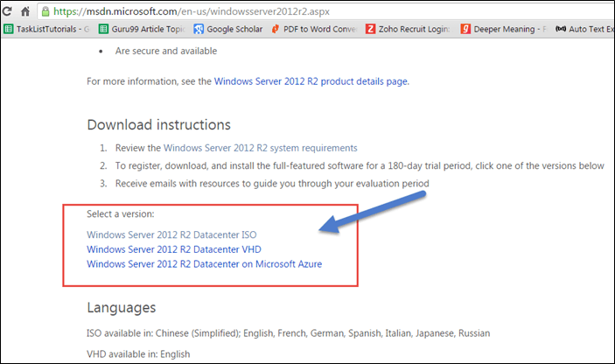615x364 pixels.
Task: Go to the browser home page icon
Action: 25,10
